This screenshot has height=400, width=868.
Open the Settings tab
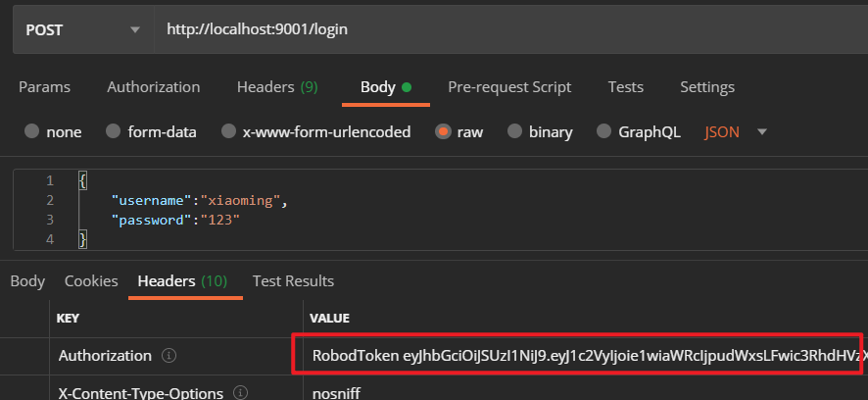707,86
